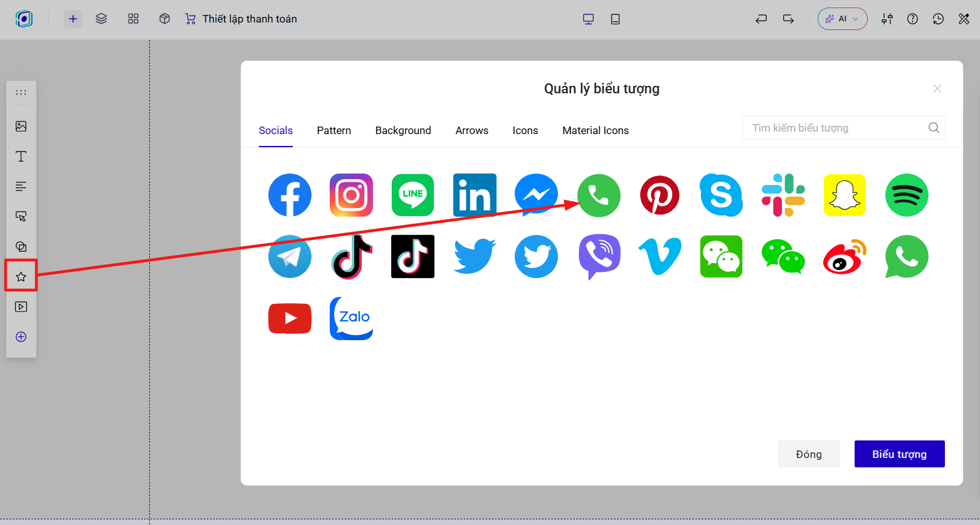The height and width of the screenshot is (525, 980).
Task: Click the video element tool in sidebar
Action: pyautogui.click(x=21, y=306)
